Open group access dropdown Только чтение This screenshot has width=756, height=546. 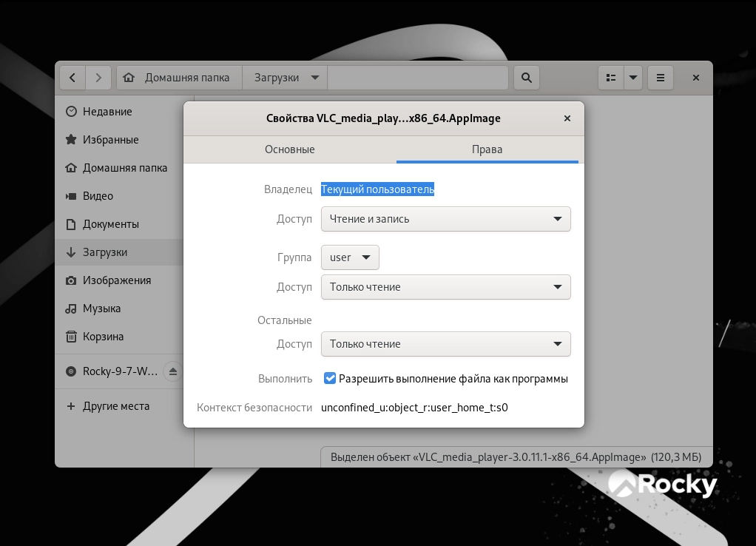[445, 287]
